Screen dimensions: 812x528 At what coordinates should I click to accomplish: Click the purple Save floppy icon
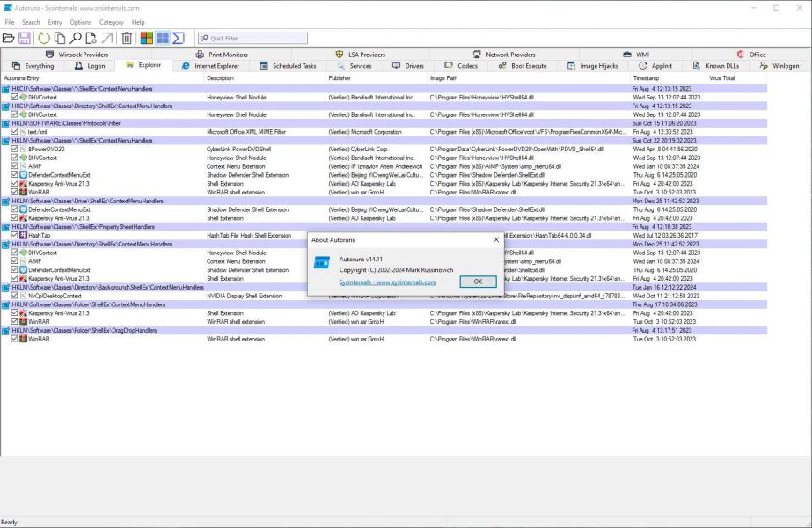[x=25, y=38]
